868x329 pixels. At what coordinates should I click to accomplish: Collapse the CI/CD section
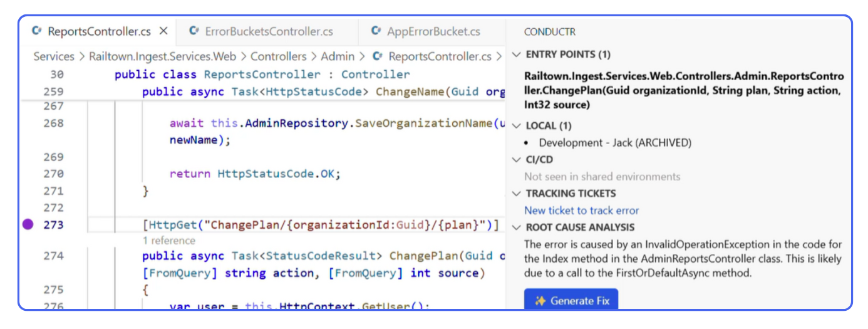pos(516,160)
